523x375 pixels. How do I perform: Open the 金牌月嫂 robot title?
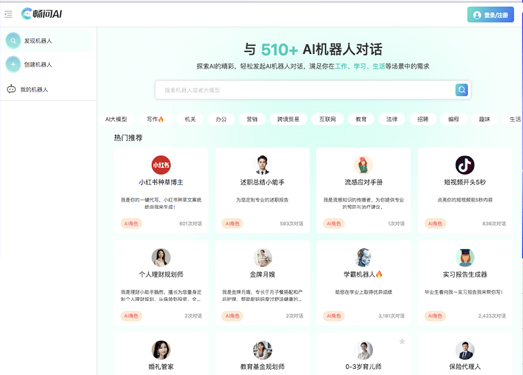262,274
